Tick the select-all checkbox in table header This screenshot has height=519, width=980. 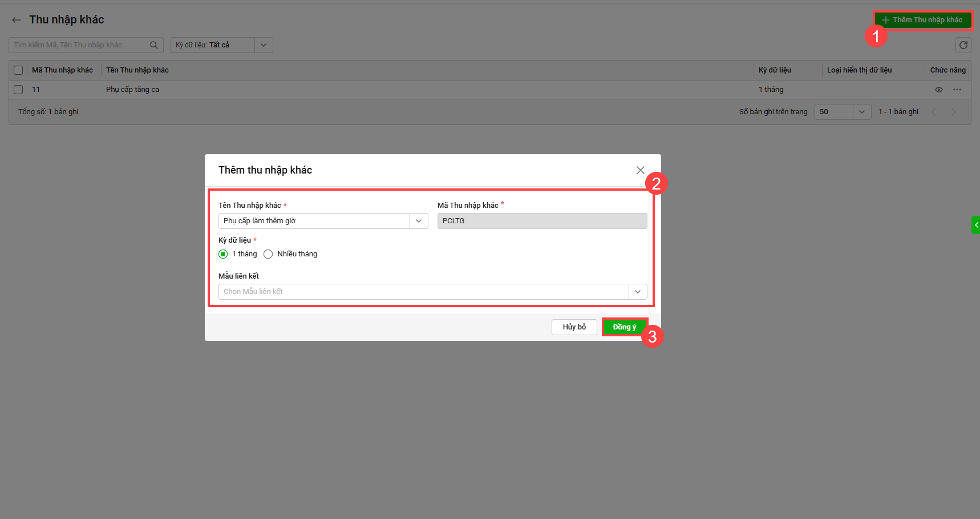point(18,70)
